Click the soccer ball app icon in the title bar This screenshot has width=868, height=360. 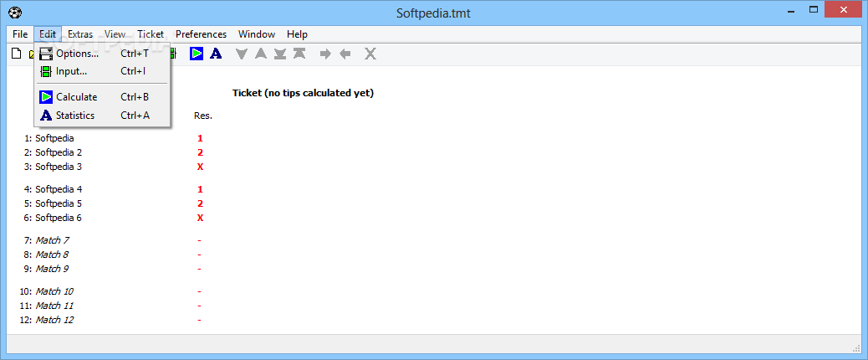click(x=15, y=13)
